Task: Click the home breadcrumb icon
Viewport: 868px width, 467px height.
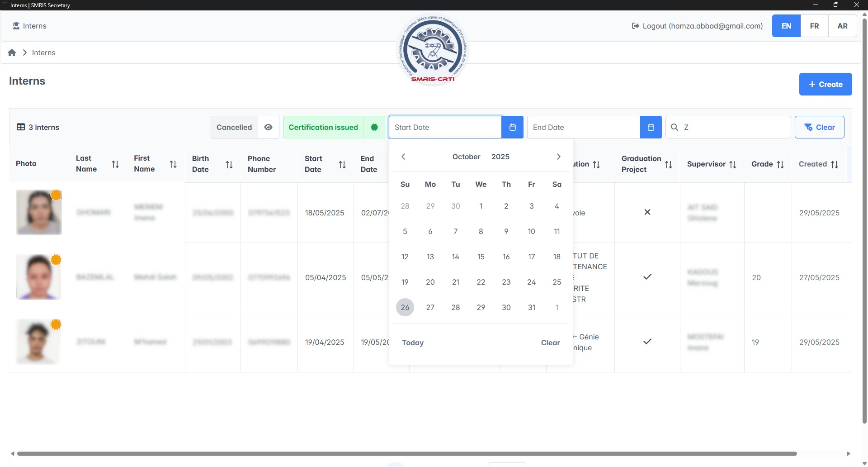Action: coord(12,52)
